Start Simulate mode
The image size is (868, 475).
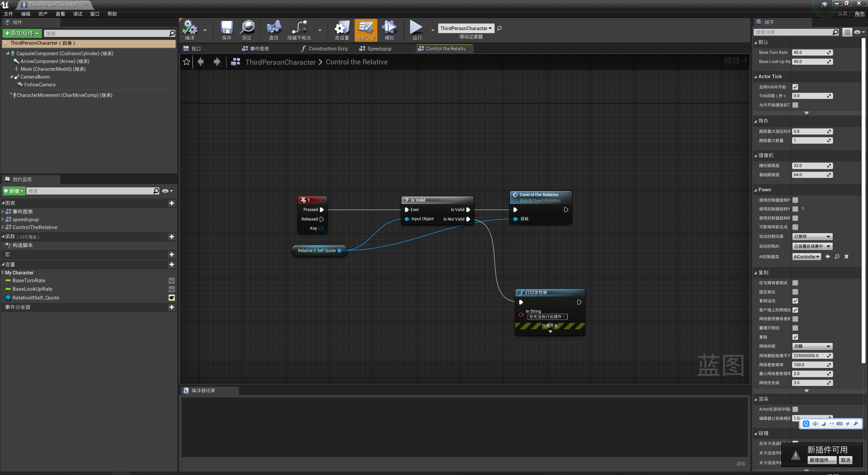click(x=389, y=30)
